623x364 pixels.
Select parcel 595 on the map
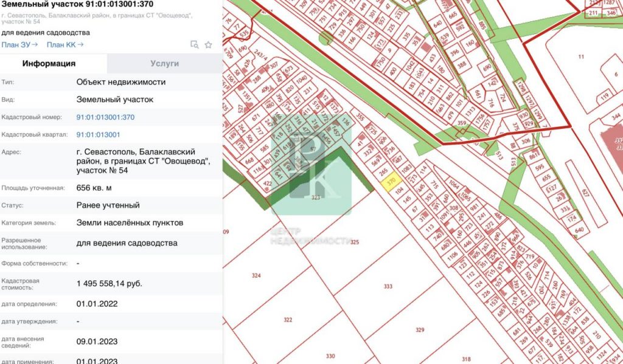pos(539,168)
